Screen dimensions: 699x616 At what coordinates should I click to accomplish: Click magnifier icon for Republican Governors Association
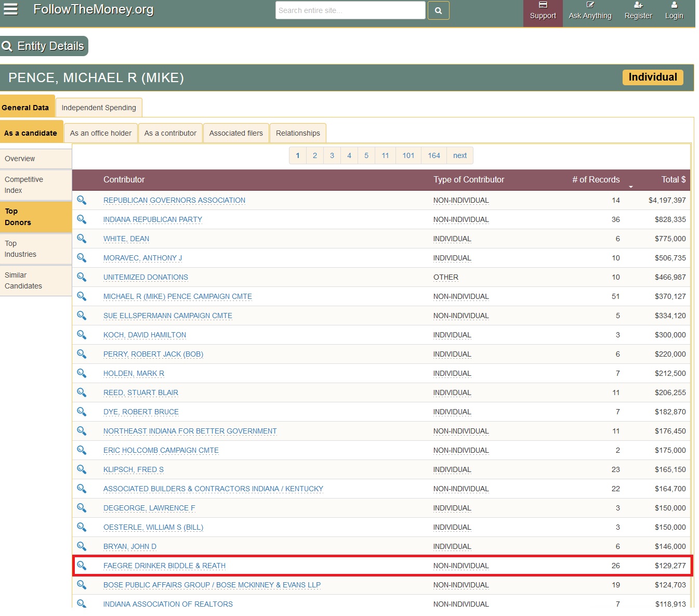tap(82, 200)
